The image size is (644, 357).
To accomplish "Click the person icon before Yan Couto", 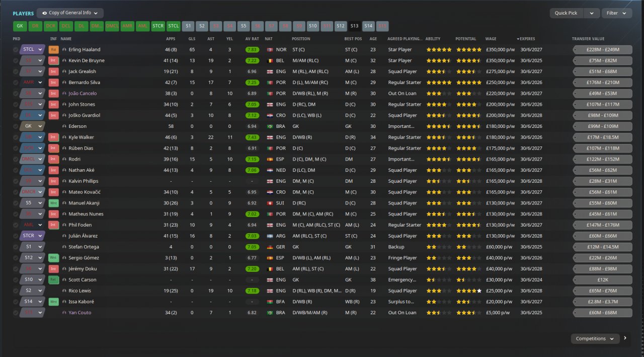I will [64, 313].
